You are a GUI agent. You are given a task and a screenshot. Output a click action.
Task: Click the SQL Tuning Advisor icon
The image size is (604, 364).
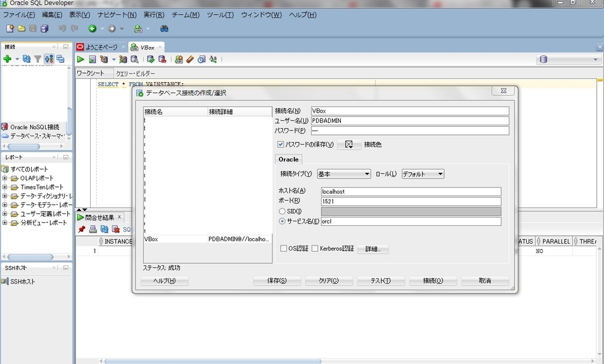click(134, 60)
